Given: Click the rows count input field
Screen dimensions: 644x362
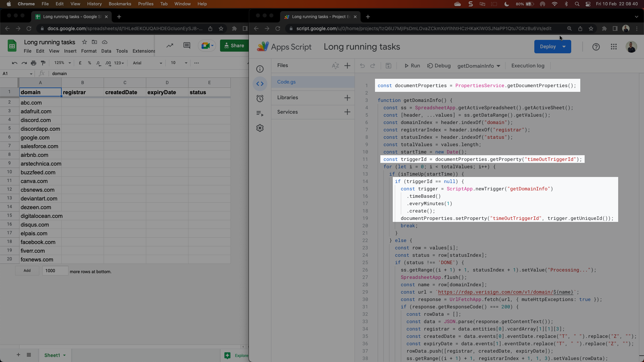Looking at the screenshot, I should pyautogui.click(x=55, y=271).
